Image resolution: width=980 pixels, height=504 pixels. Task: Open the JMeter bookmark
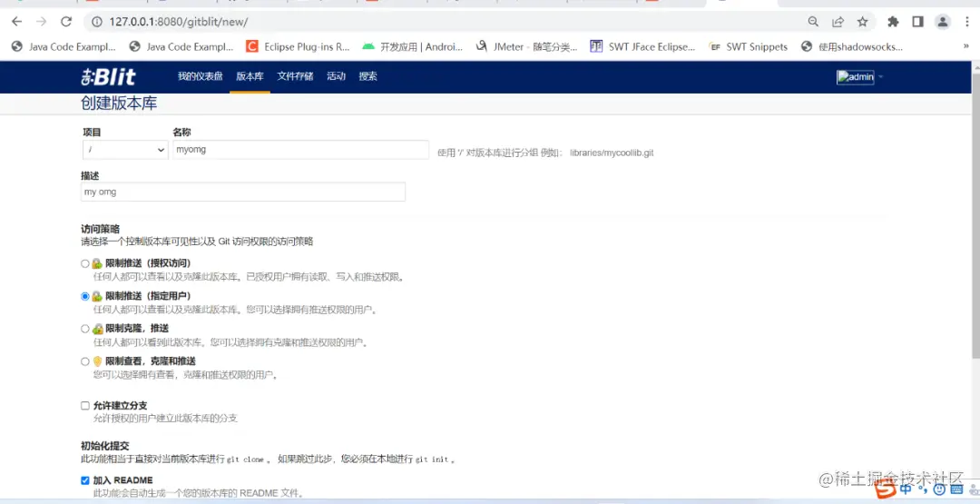click(x=526, y=46)
